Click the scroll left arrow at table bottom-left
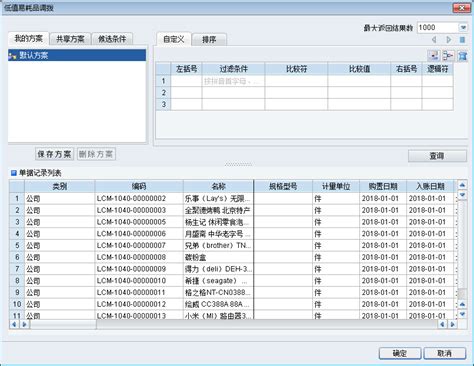Viewport: 474px width, 366px height. click(x=14, y=324)
